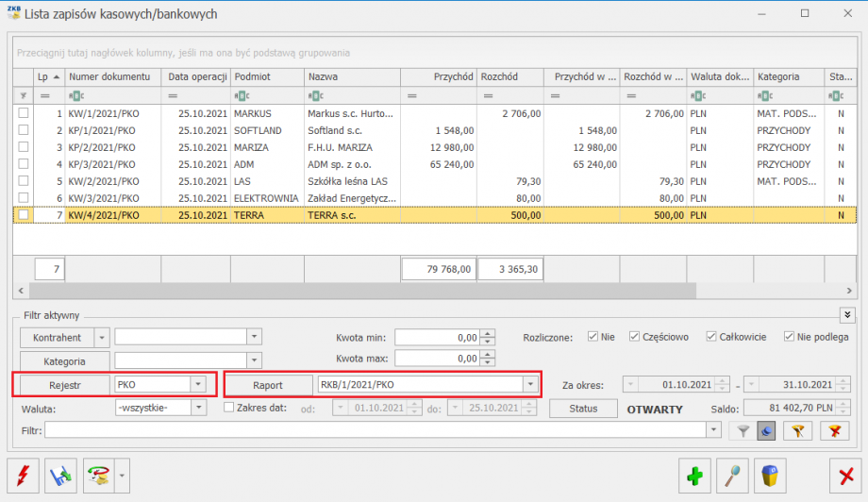Sort by Numer dokumentu column header
This screenshot has width=868, height=502.
point(113,77)
